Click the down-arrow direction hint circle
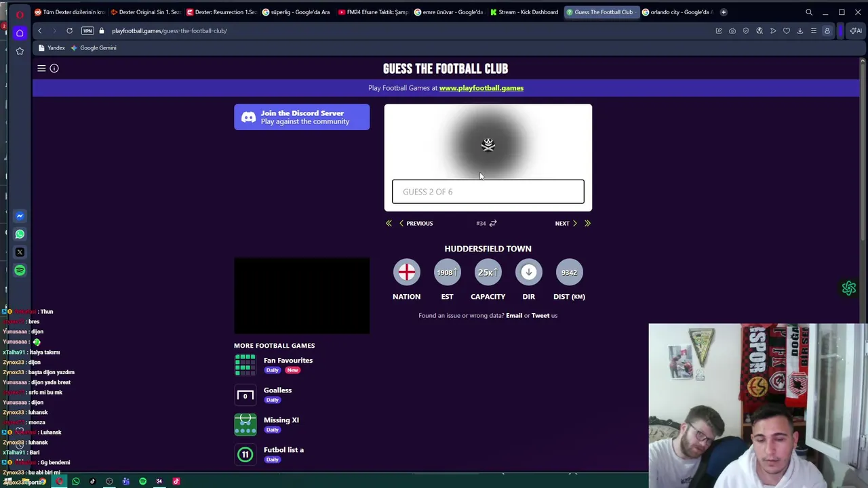868x488 pixels. pyautogui.click(x=528, y=272)
